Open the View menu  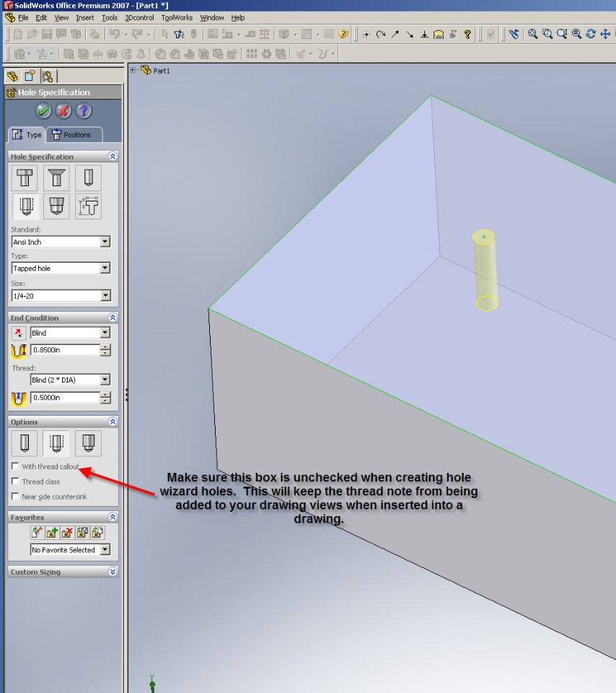click(61, 17)
